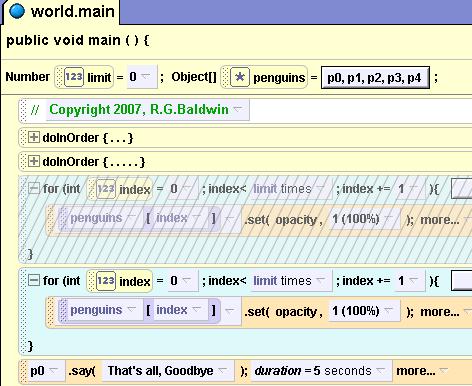This screenshot has height=386, width=472.
Task: Select the limit variable tile
Action: pyautogui.click(x=84, y=77)
